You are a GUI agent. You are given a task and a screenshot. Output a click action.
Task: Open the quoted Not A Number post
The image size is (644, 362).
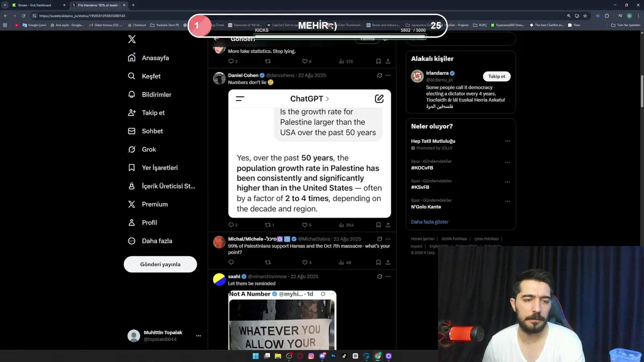coord(282,320)
